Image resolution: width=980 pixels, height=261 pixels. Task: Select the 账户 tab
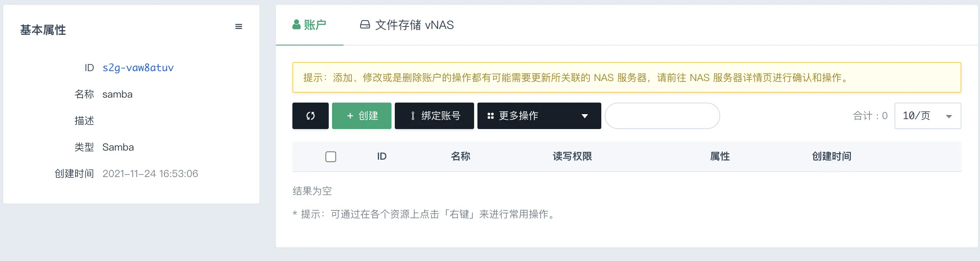(x=309, y=25)
